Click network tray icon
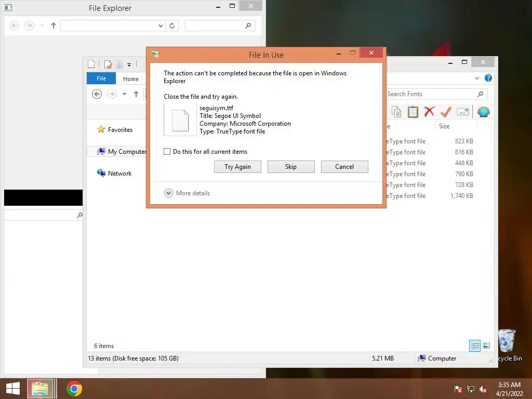This screenshot has height=399, width=532. coord(471,389)
